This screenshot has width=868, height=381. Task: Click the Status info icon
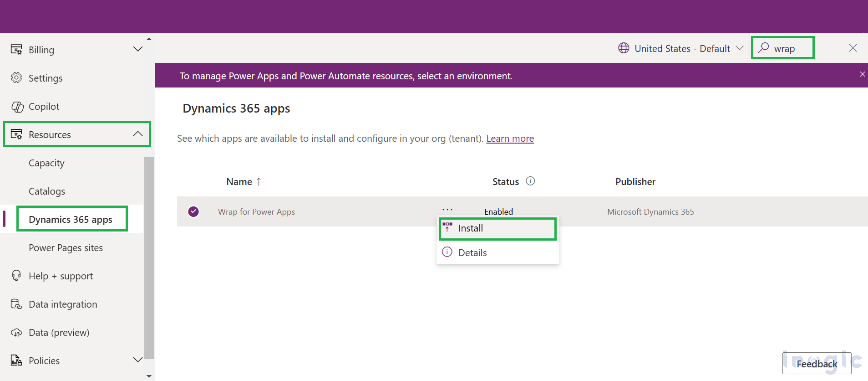point(530,181)
